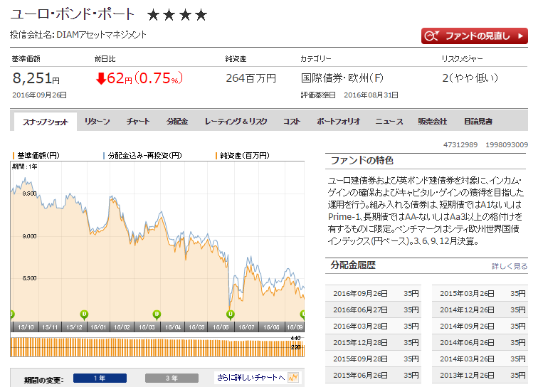
Task: Click the 2013年12月26日 distribution row
Action: click(x=480, y=375)
